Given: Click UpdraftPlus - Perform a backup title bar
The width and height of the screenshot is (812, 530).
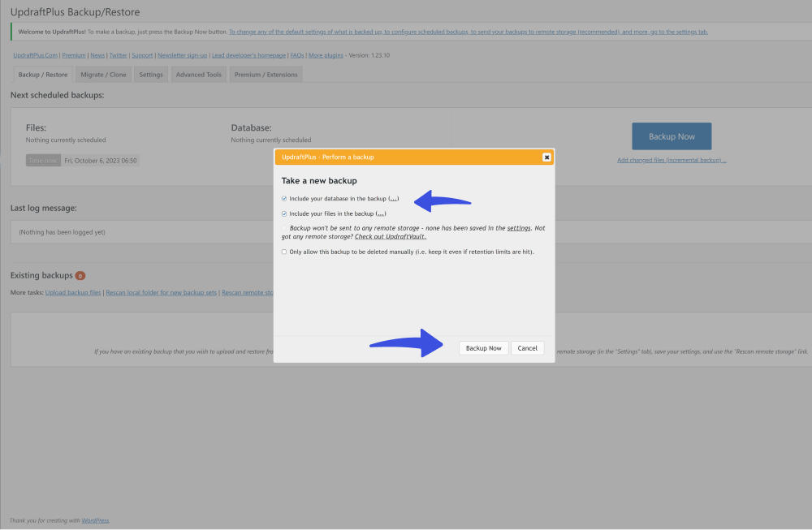Looking at the screenshot, I should point(414,157).
